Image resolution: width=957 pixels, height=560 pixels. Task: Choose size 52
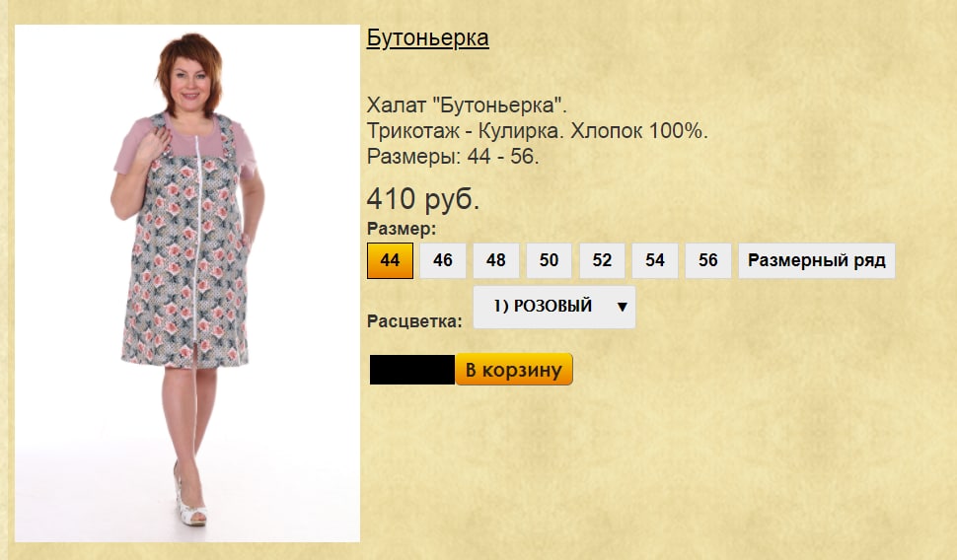602,260
